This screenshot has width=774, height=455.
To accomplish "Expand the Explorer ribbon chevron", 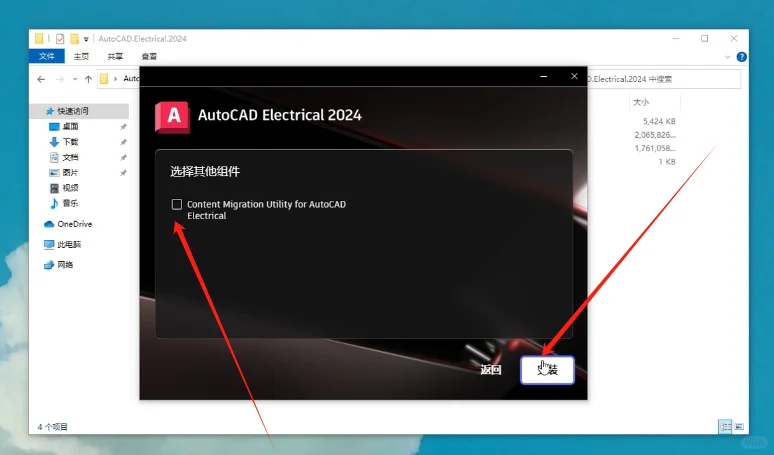I will coord(727,57).
